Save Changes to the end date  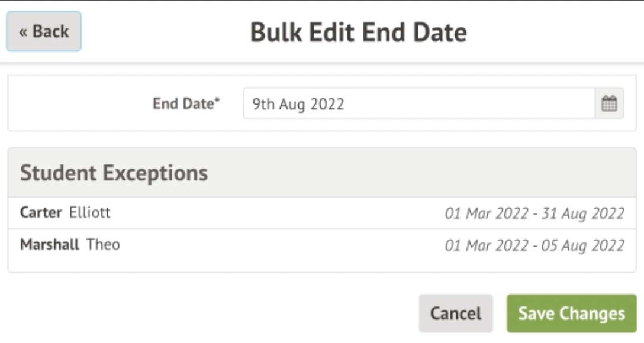click(571, 313)
